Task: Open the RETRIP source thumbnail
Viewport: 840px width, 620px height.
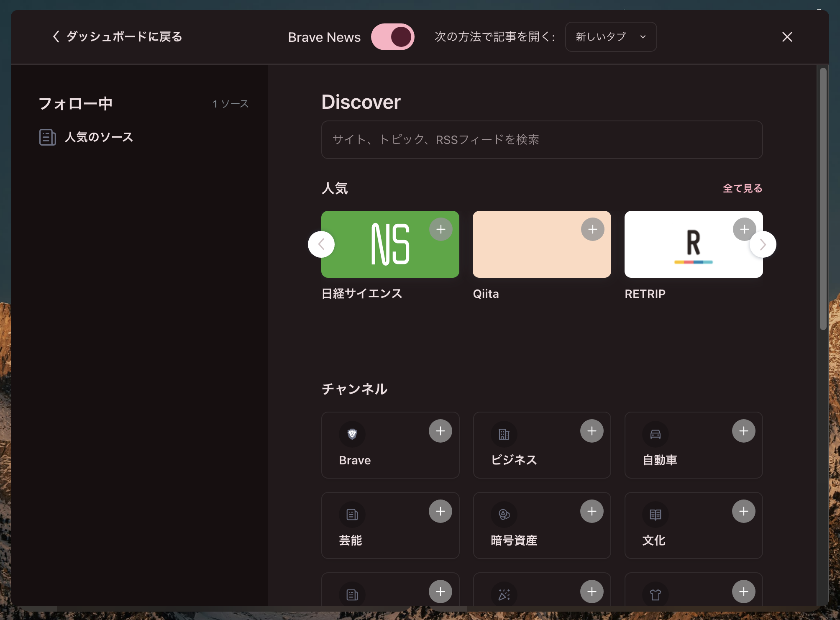Action: pos(694,244)
